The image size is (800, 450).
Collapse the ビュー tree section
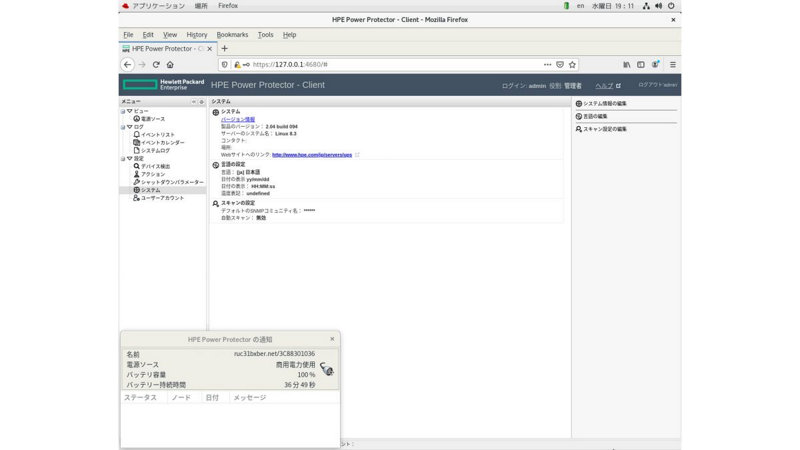tap(128, 111)
